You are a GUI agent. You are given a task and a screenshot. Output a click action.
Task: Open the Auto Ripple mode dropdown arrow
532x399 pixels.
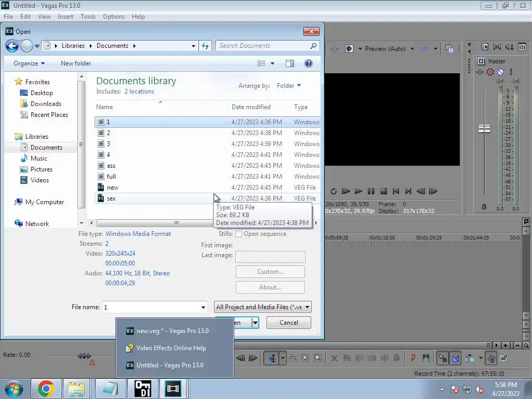pos(481,358)
